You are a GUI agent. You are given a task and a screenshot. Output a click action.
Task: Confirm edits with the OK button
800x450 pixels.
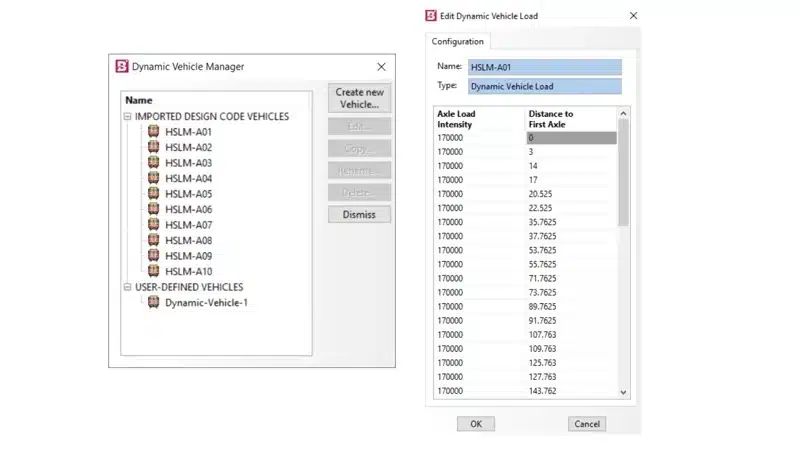476,424
